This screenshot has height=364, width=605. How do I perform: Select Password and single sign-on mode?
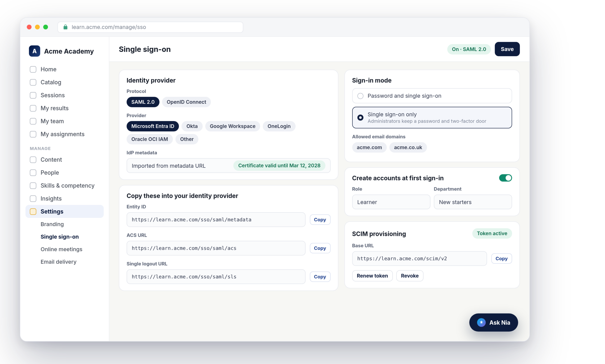(x=432, y=96)
